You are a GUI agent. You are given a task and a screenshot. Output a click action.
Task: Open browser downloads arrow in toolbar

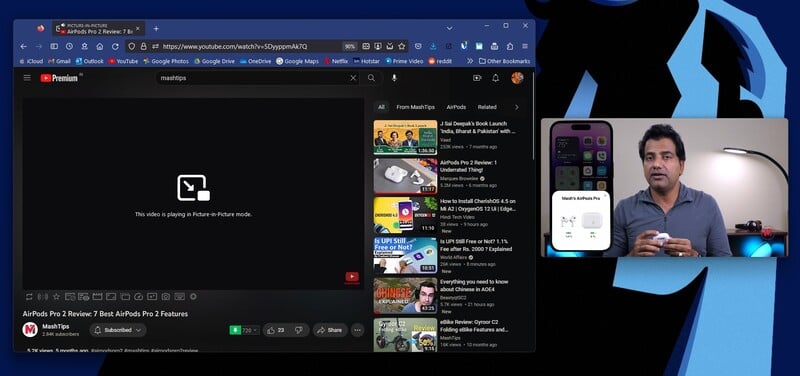pyautogui.click(x=433, y=46)
